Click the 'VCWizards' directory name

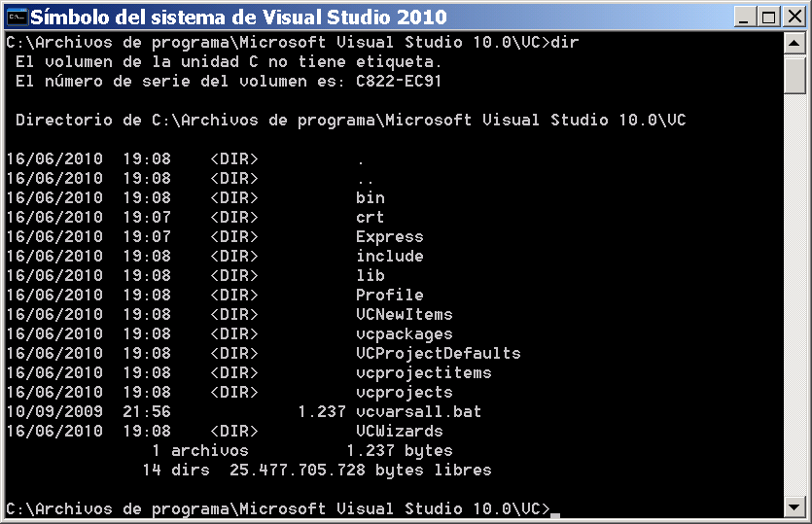click(x=400, y=431)
